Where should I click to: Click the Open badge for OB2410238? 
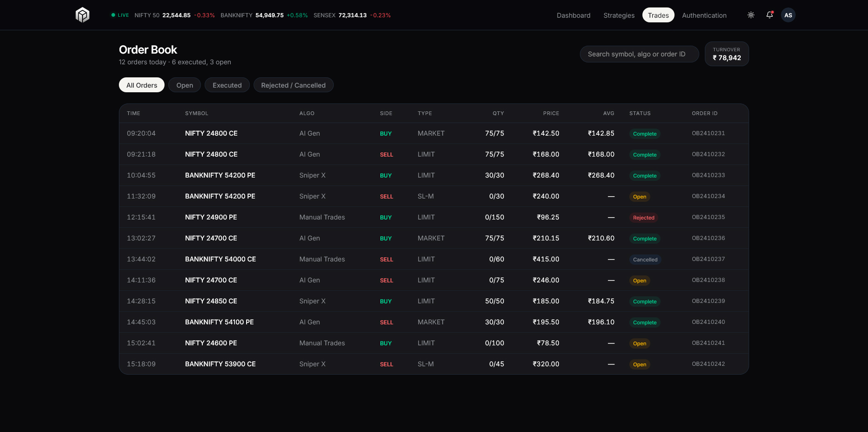(x=640, y=281)
